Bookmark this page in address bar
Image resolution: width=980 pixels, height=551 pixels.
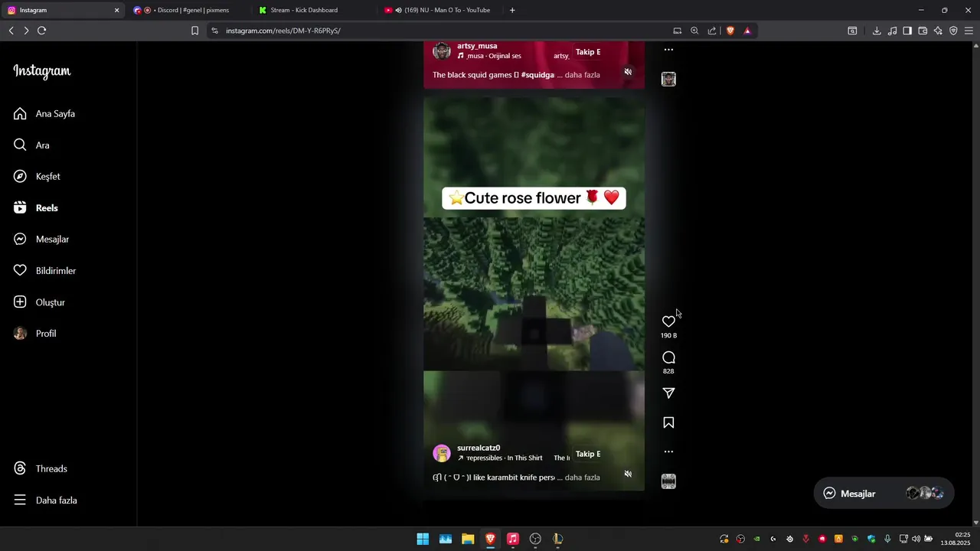(x=194, y=31)
